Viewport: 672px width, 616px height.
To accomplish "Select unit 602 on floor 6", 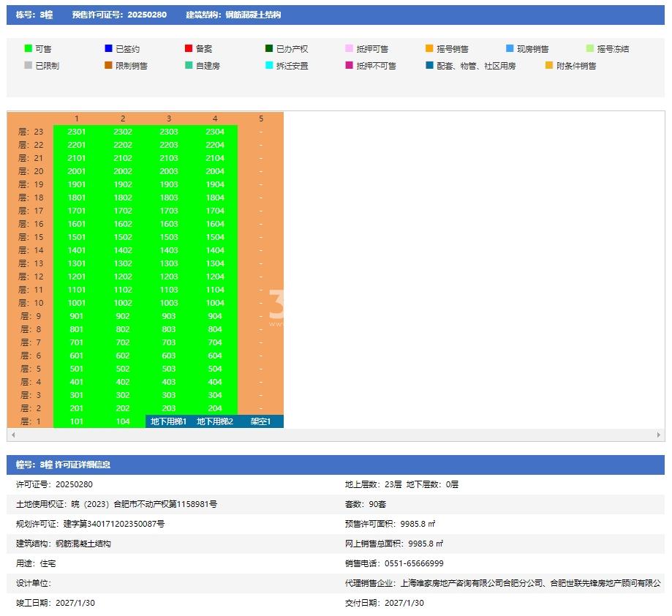I will coord(123,356).
